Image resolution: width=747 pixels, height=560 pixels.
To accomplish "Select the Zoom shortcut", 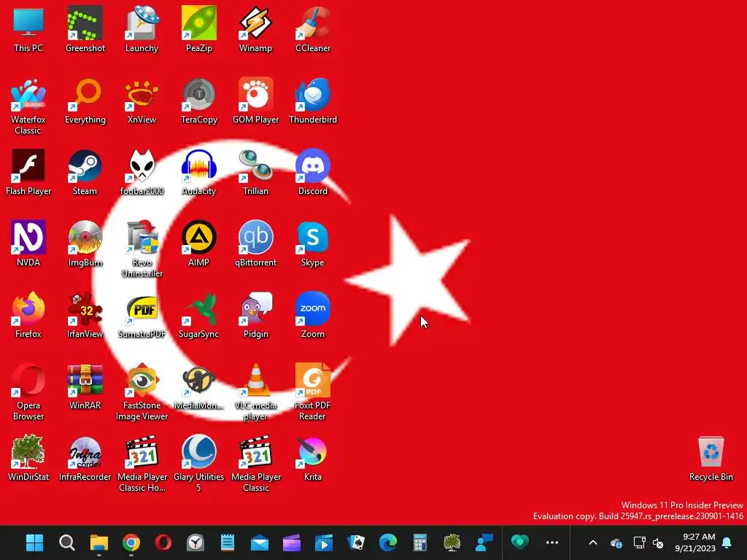I will tap(312, 315).
